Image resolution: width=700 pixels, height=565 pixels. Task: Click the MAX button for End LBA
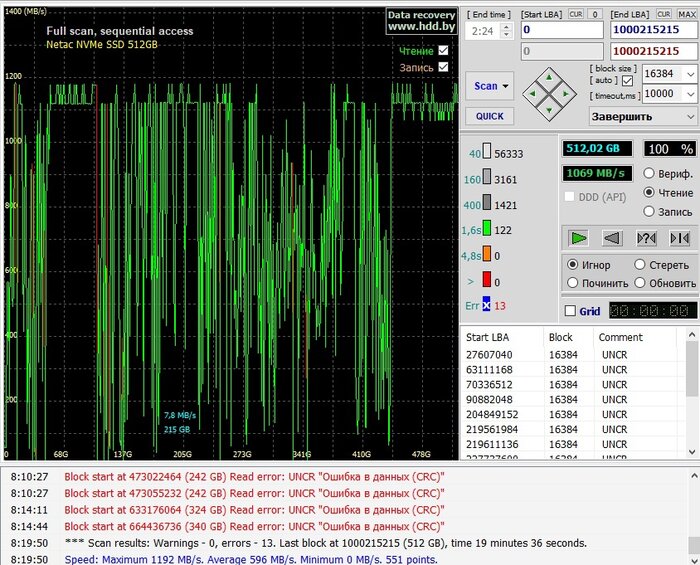click(687, 14)
